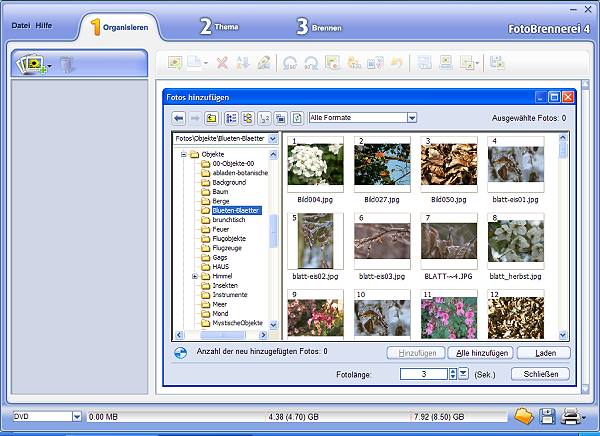Viewport: 600px width, 436px height.
Task: Click the Alle hinzufügen button
Action: coord(480,353)
